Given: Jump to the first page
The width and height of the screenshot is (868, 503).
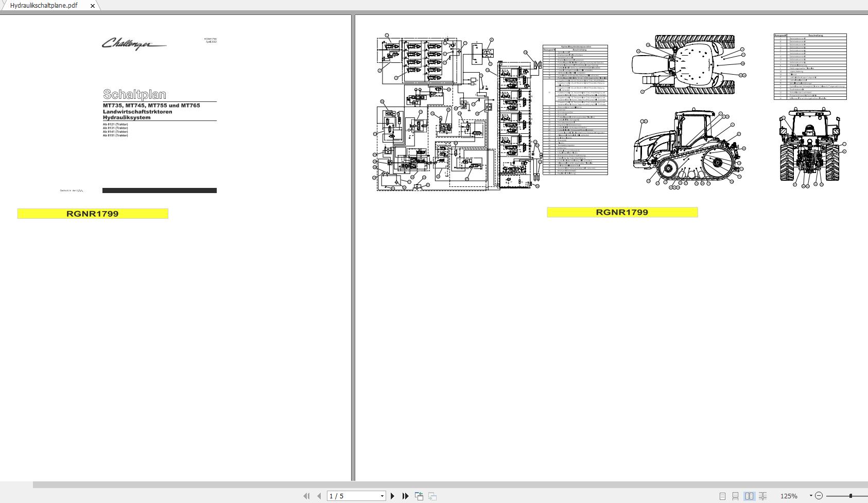Looking at the screenshot, I should tap(306, 496).
